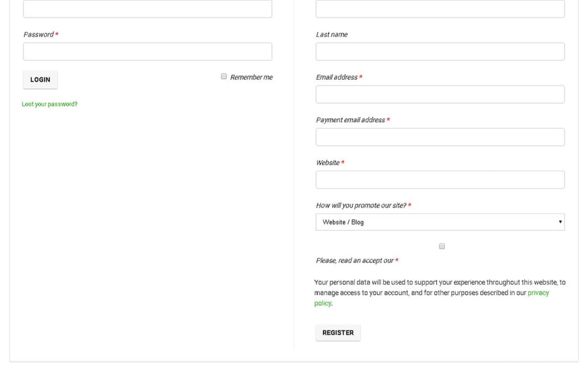Click the promote-site dropdown arrow
Image resolution: width=588 pixels, height=368 pixels.
click(x=560, y=222)
